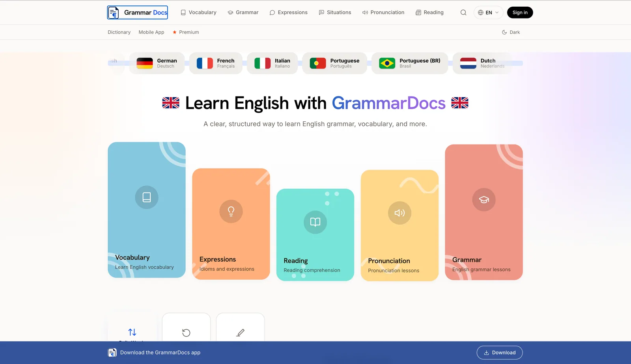Screen dimensions: 631x364
Task: Click the Sign in button
Action: [x=520, y=13]
